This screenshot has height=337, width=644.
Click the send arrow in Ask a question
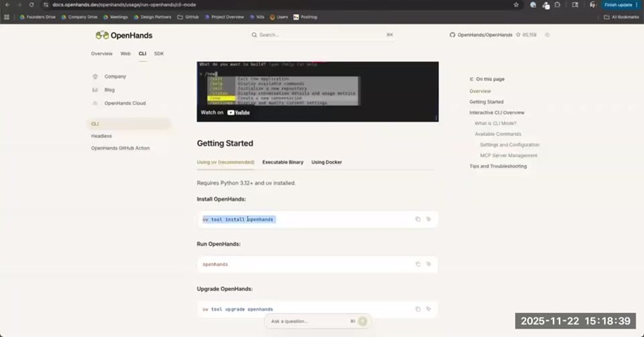click(362, 321)
